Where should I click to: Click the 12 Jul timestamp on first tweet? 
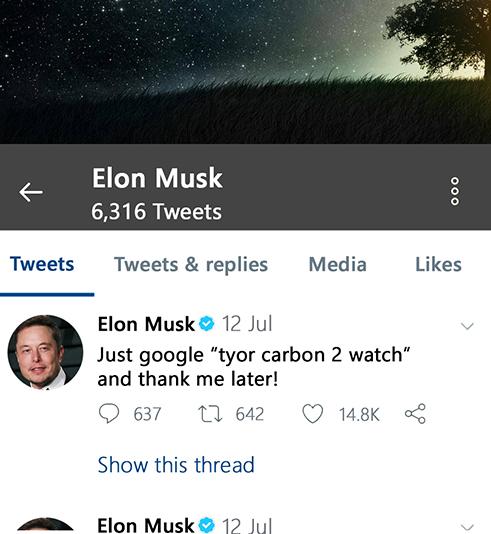coord(247,324)
